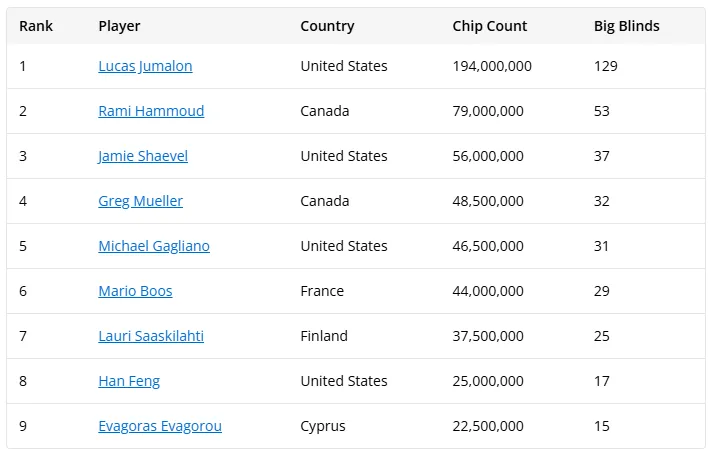Click the 129 big blinds value
The width and height of the screenshot is (713, 451).
coord(606,66)
